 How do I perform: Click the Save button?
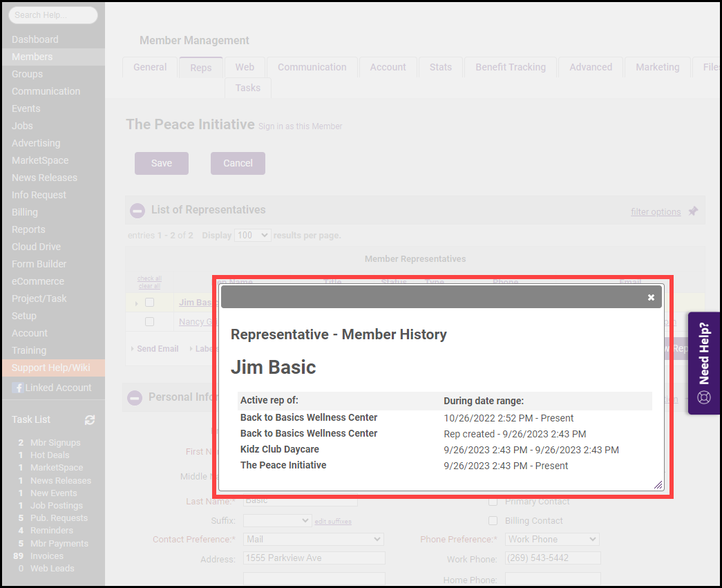coord(162,163)
